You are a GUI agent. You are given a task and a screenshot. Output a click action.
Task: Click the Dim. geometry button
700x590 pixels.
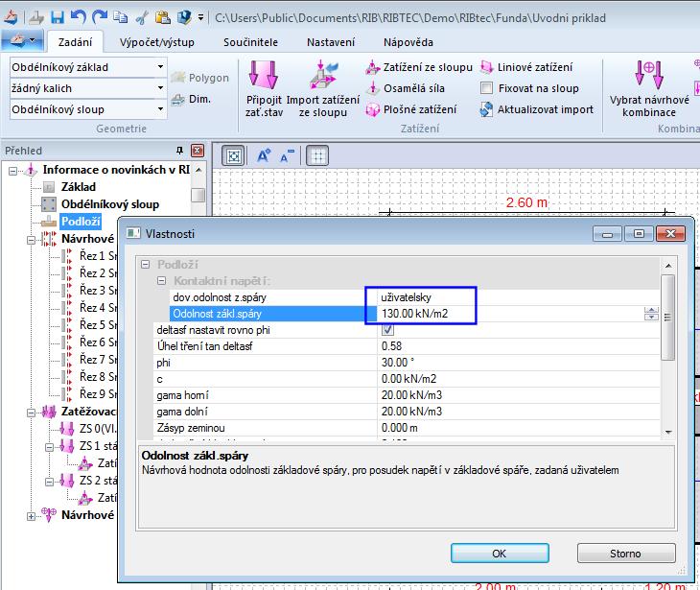point(191,99)
